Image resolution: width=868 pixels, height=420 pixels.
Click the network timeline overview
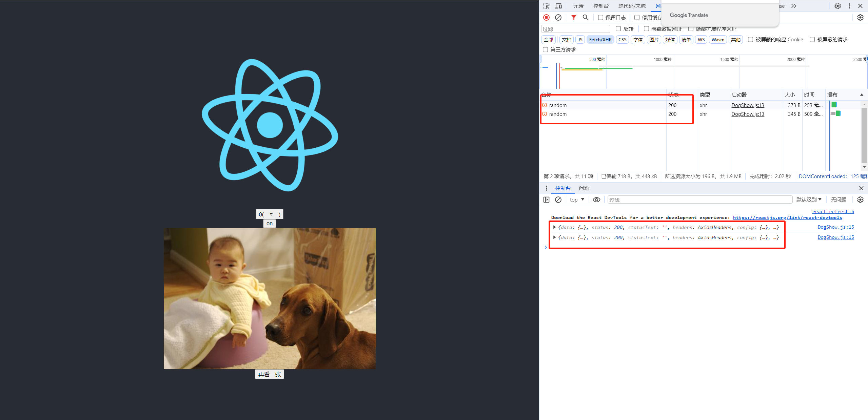pos(703,72)
